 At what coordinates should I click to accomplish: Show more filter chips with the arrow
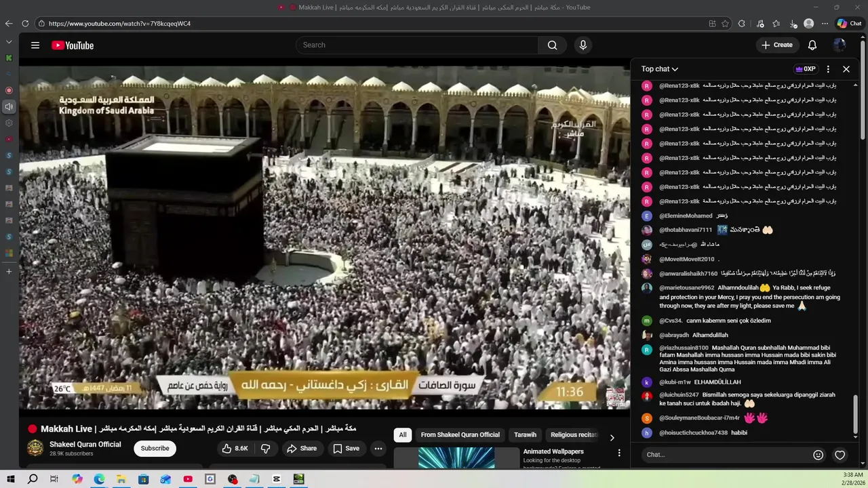612,437
